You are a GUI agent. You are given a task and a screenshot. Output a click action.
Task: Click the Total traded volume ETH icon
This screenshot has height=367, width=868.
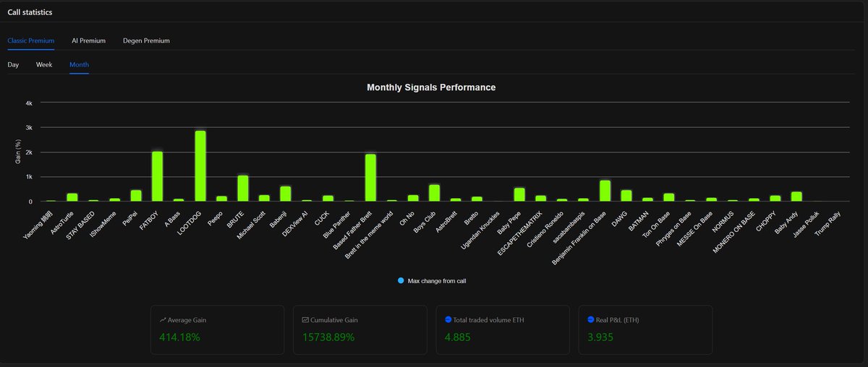click(x=448, y=319)
